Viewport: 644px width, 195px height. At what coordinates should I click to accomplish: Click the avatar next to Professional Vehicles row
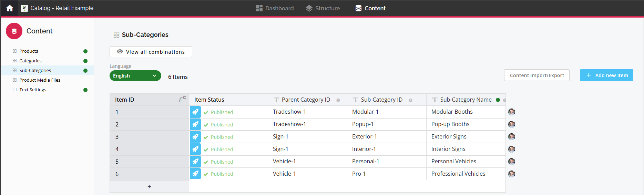click(512, 174)
